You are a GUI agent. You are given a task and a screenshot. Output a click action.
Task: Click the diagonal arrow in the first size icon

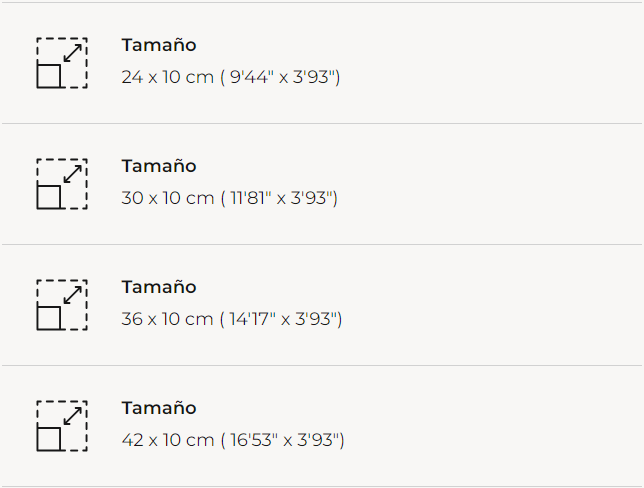point(72,52)
